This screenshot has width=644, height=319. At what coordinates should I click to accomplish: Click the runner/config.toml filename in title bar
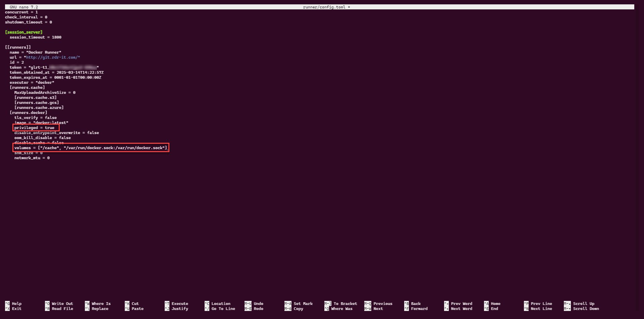324,7
